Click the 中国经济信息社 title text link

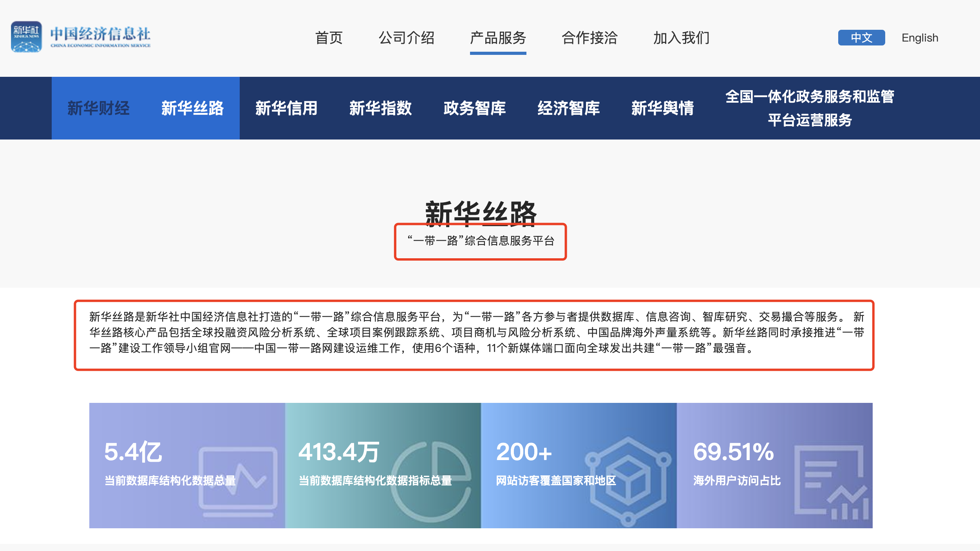coord(100,34)
